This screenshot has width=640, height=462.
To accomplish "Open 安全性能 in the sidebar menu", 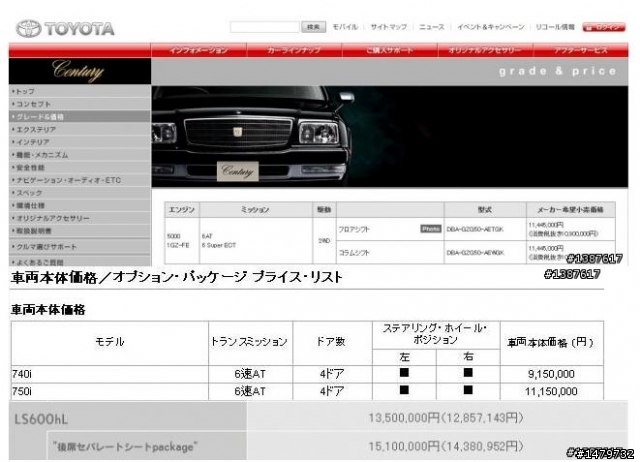I will point(80,167).
